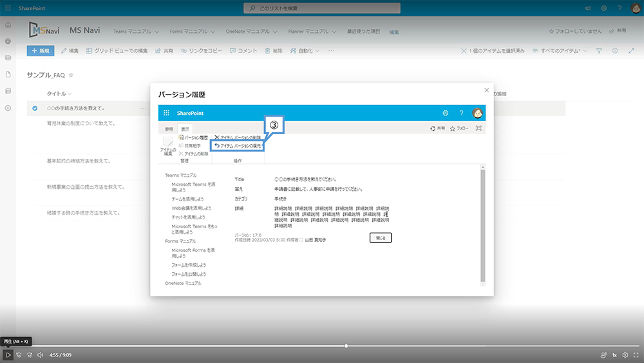The width and height of the screenshot is (644, 363).
Task: Click アイテム バージョンの削除 in the ribbon
Action: [238, 138]
